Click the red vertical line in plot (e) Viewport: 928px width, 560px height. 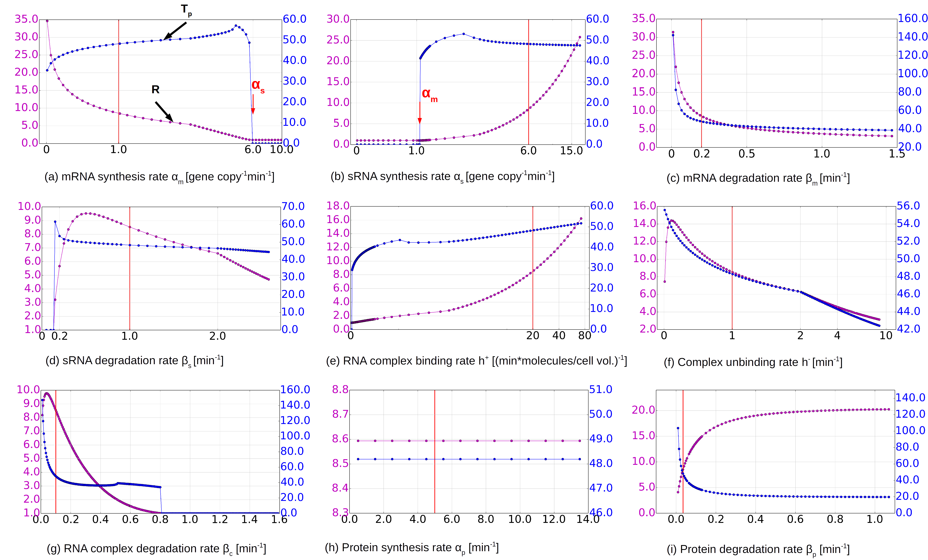tap(533, 268)
